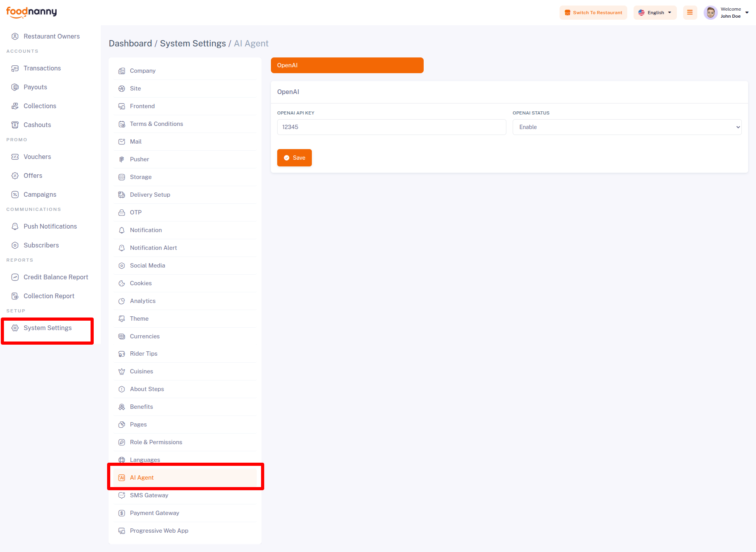The width and height of the screenshot is (756, 552).
Task: Open the Role & Permissions settings item
Action: pos(156,442)
